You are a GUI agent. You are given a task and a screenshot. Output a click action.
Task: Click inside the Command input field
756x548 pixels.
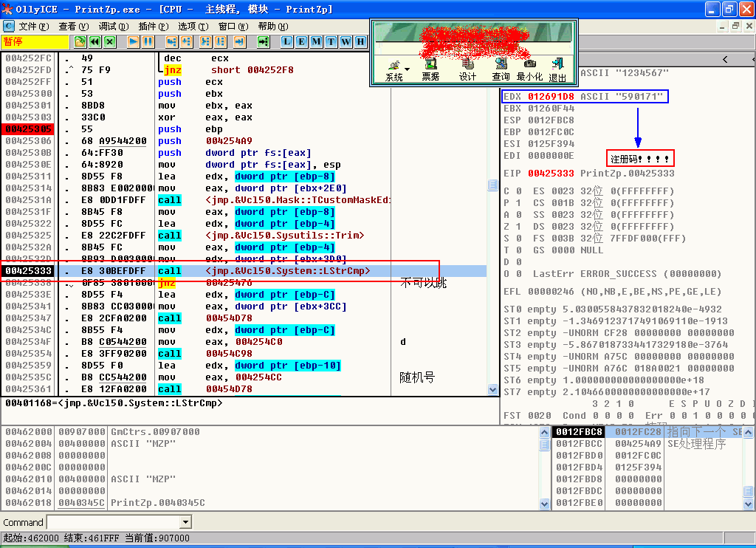pos(113,521)
